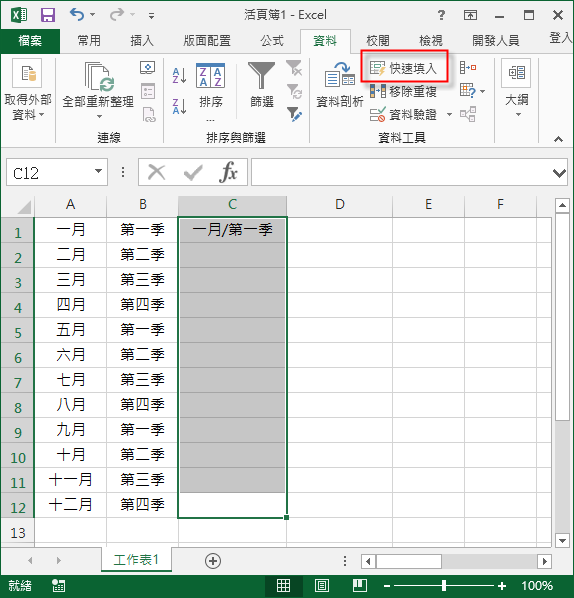Click the macro recording status bar icon

(58, 586)
